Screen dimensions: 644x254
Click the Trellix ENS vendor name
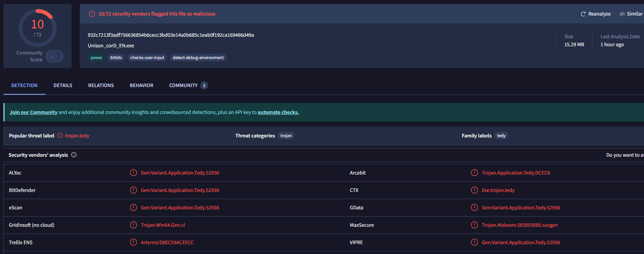[x=20, y=243]
